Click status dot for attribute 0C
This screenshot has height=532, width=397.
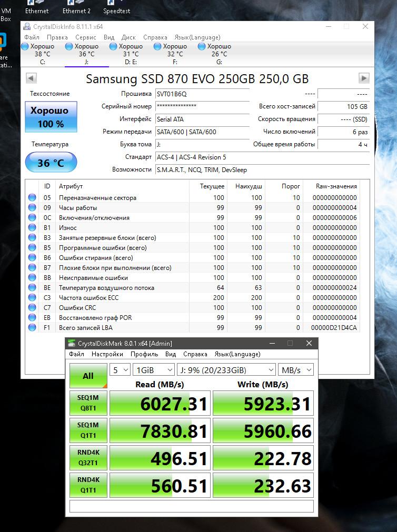[x=32, y=217]
